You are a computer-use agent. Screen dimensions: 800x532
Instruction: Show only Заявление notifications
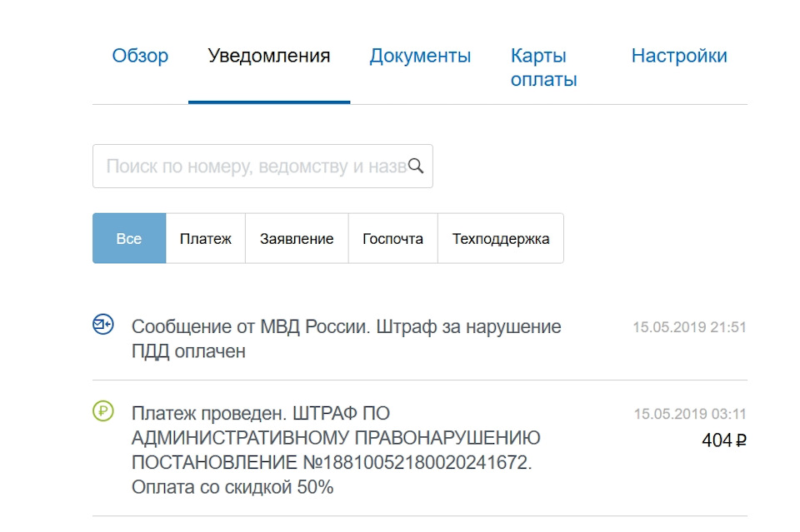tap(297, 238)
